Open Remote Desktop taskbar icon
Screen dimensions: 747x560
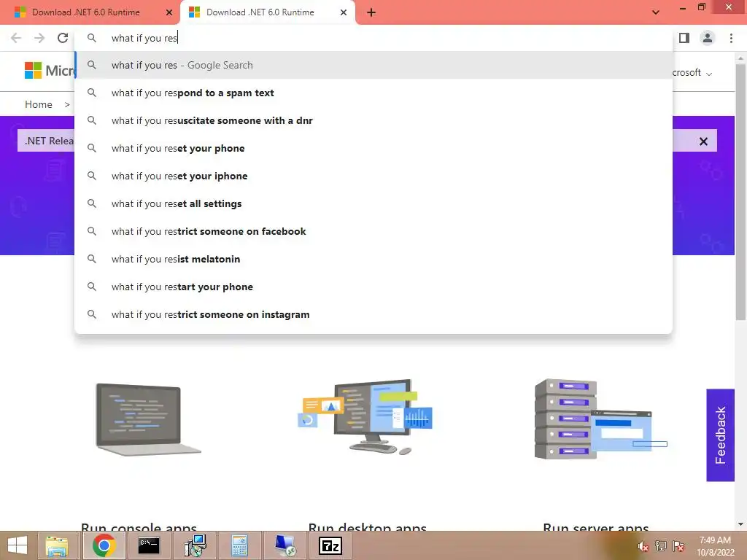[285, 545]
